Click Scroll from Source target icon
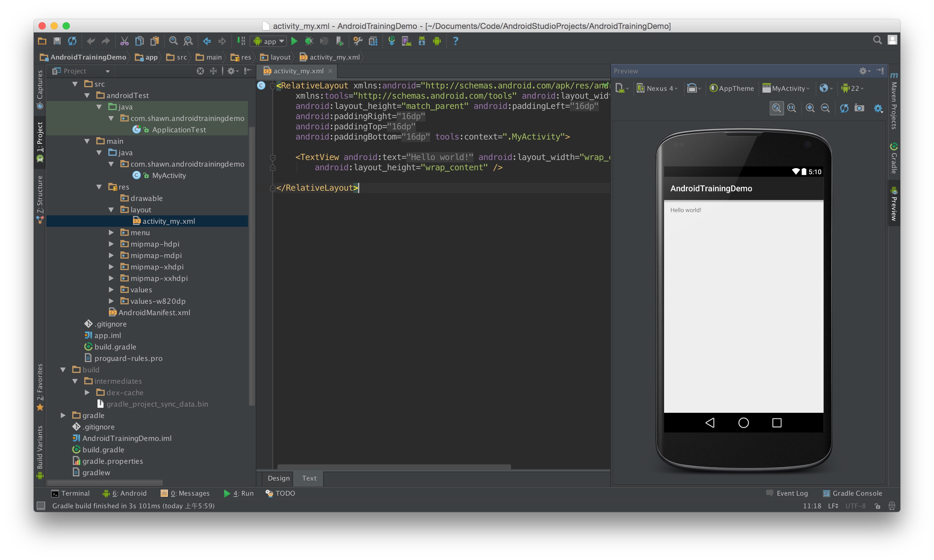 pyautogui.click(x=200, y=71)
